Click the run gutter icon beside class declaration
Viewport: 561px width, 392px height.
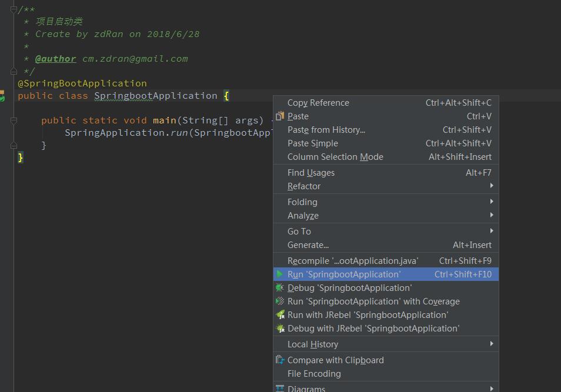click(2, 96)
